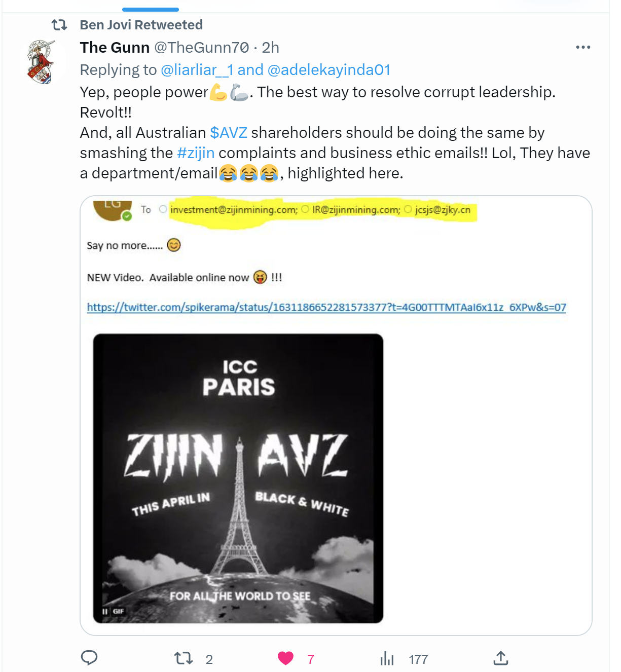Open Ben Jovi Retweeted profile link
The width and height of the screenshot is (621, 672).
(x=141, y=25)
